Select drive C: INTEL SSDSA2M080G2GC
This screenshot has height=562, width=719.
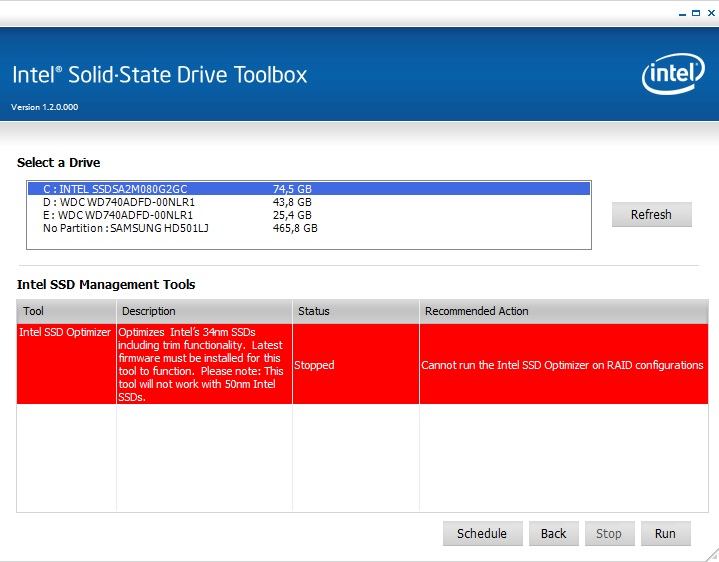pyautogui.click(x=309, y=189)
